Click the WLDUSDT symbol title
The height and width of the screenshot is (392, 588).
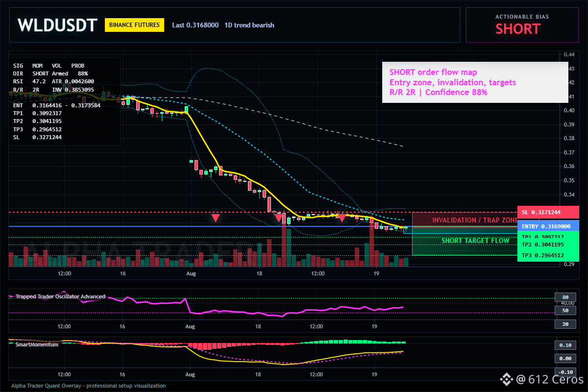(x=57, y=25)
